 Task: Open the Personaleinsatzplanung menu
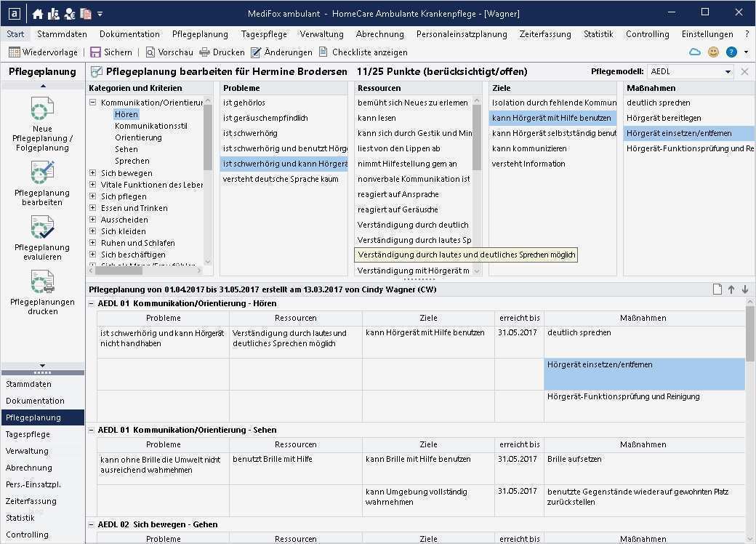coord(462,34)
